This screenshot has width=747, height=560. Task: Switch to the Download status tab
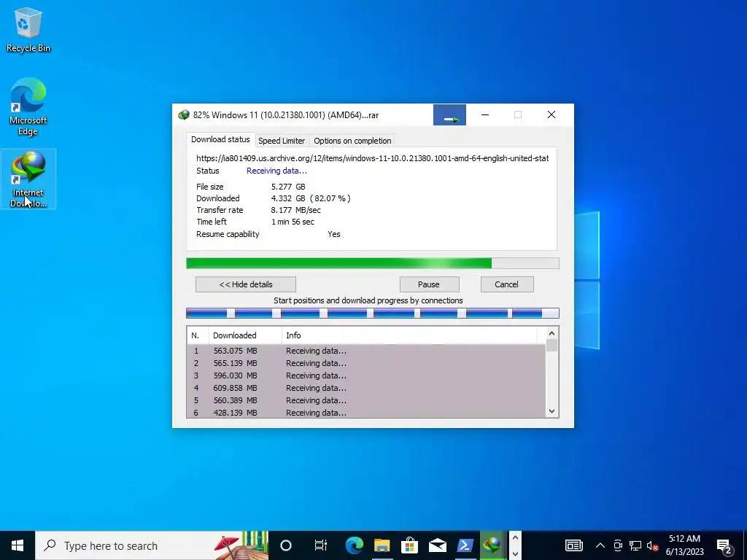[x=220, y=139]
